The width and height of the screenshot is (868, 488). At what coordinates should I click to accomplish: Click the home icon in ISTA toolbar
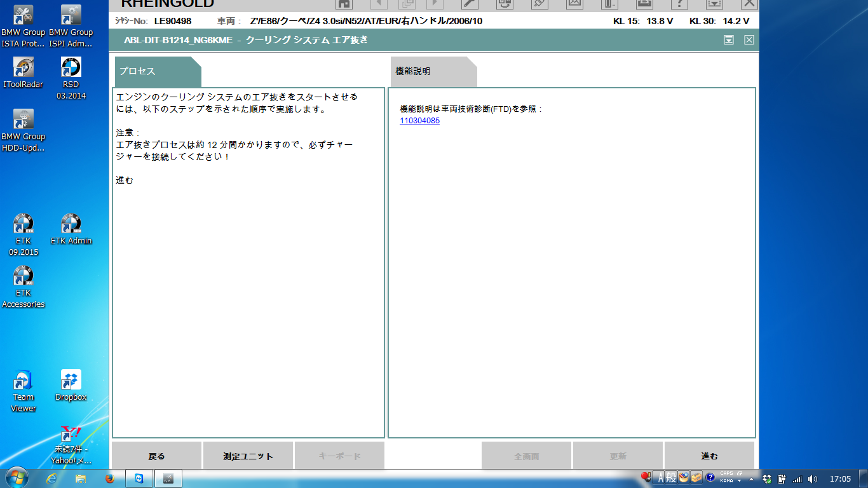(344, 4)
